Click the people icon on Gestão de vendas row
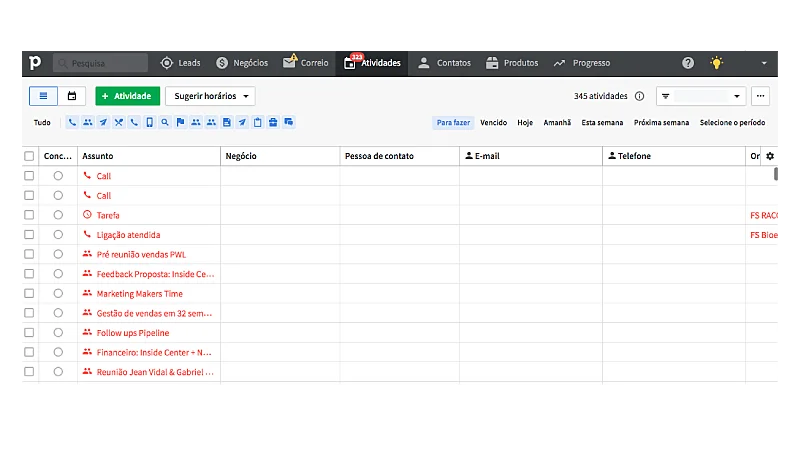This screenshot has height=450, width=800. pos(87,312)
